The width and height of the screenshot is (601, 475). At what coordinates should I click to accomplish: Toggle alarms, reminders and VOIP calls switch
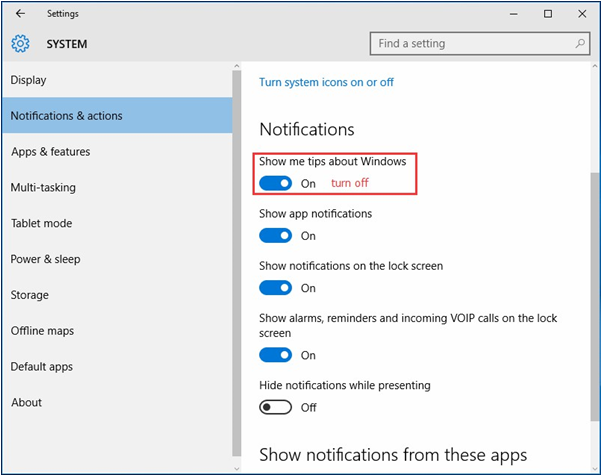275,355
